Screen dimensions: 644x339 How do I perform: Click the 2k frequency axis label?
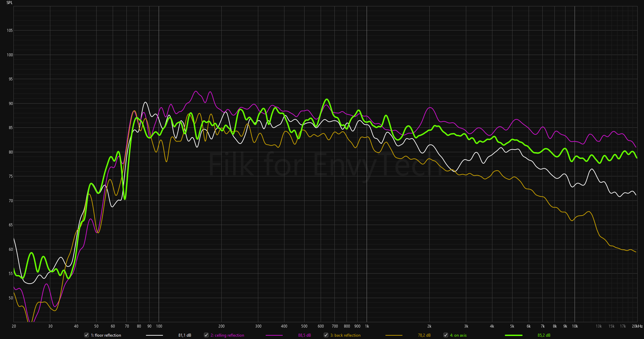[x=429, y=326]
